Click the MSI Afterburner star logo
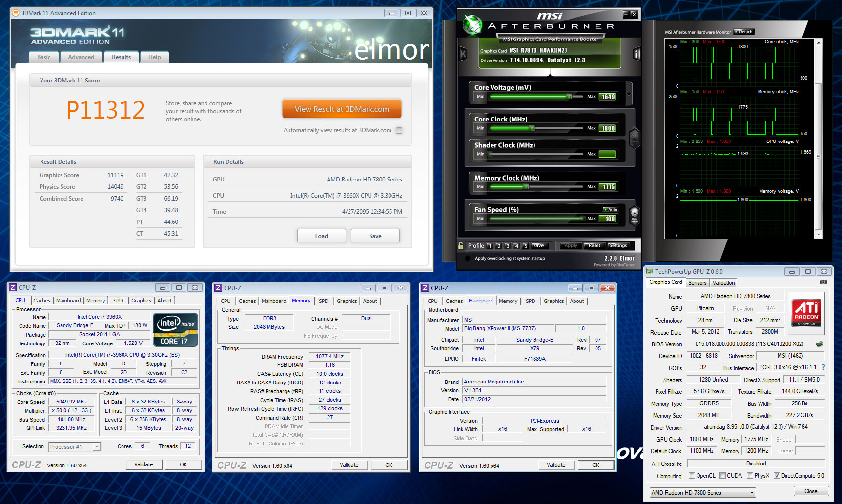The image size is (842, 504). point(472,24)
